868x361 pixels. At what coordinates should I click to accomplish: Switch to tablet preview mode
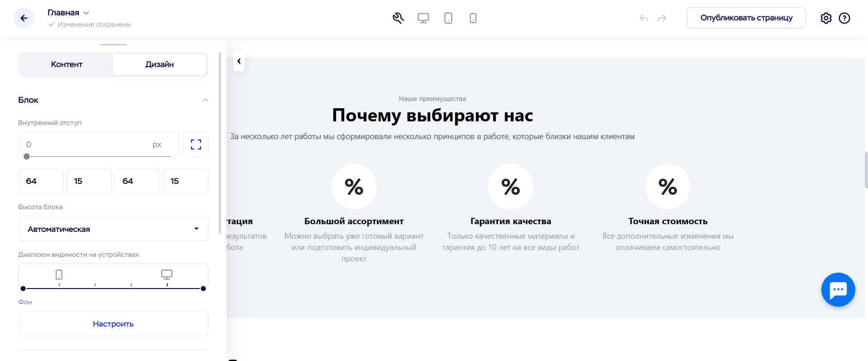[448, 18]
